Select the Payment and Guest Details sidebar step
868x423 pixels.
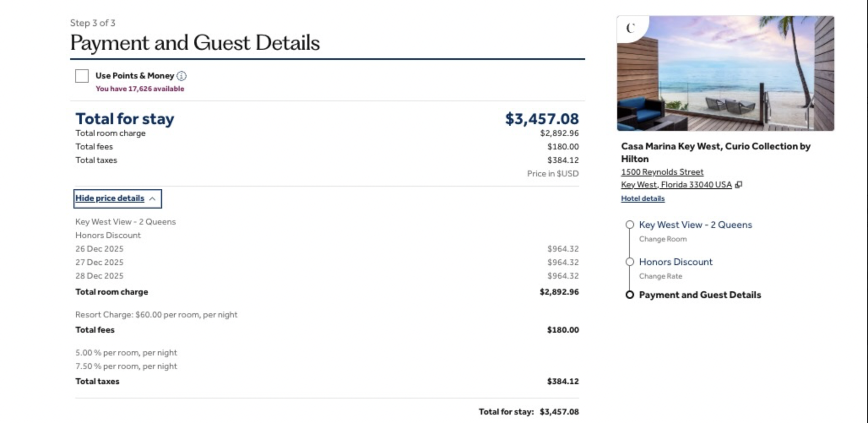pos(700,295)
